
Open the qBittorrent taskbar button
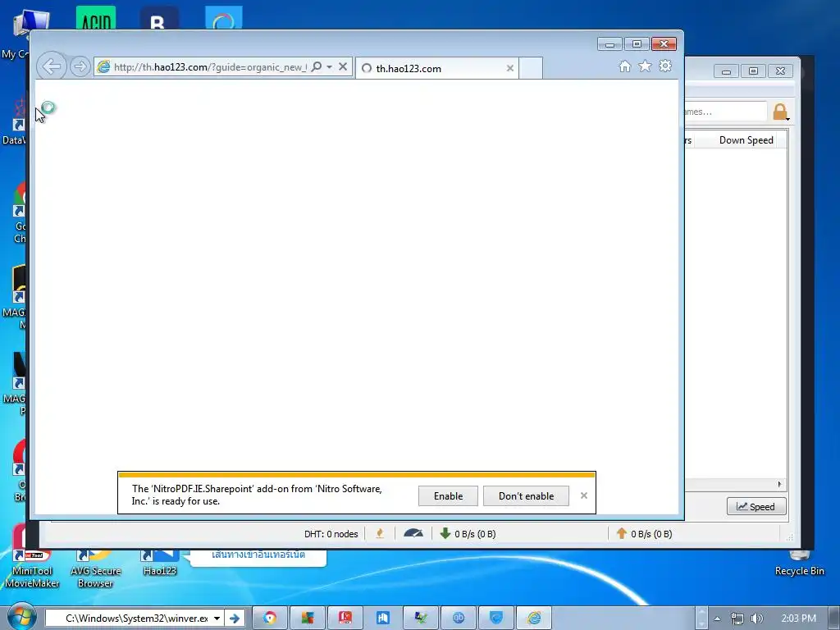[x=458, y=619]
